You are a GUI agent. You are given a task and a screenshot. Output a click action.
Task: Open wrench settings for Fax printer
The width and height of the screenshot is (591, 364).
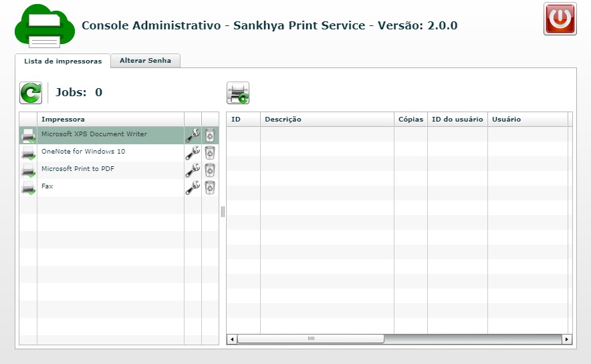(193, 187)
